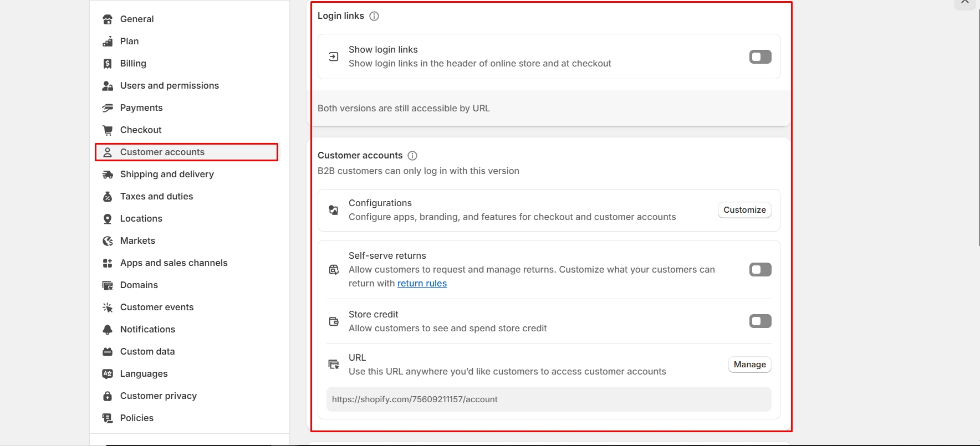Enable the Store credit toggle
Viewport: 980px width, 446px height.
tap(760, 321)
